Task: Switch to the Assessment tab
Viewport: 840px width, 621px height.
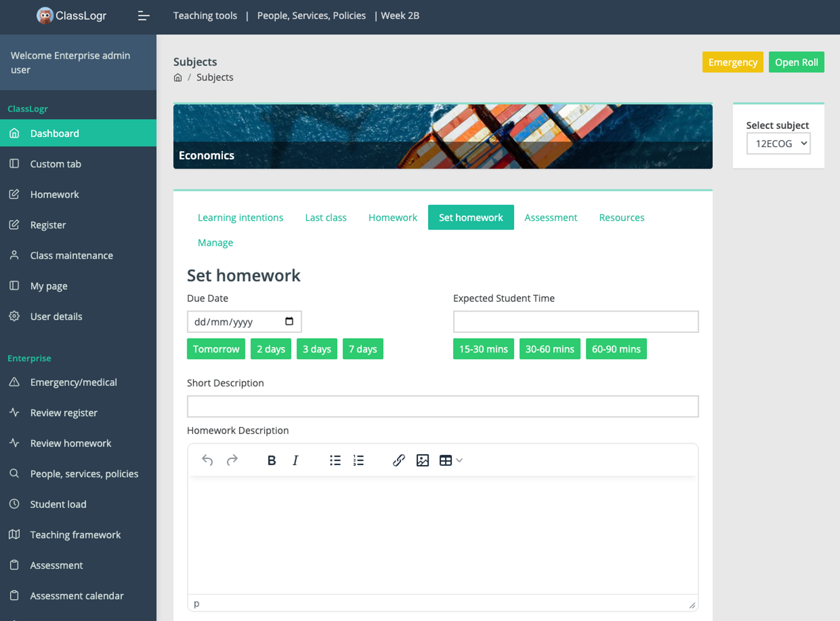Action: [550, 217]
